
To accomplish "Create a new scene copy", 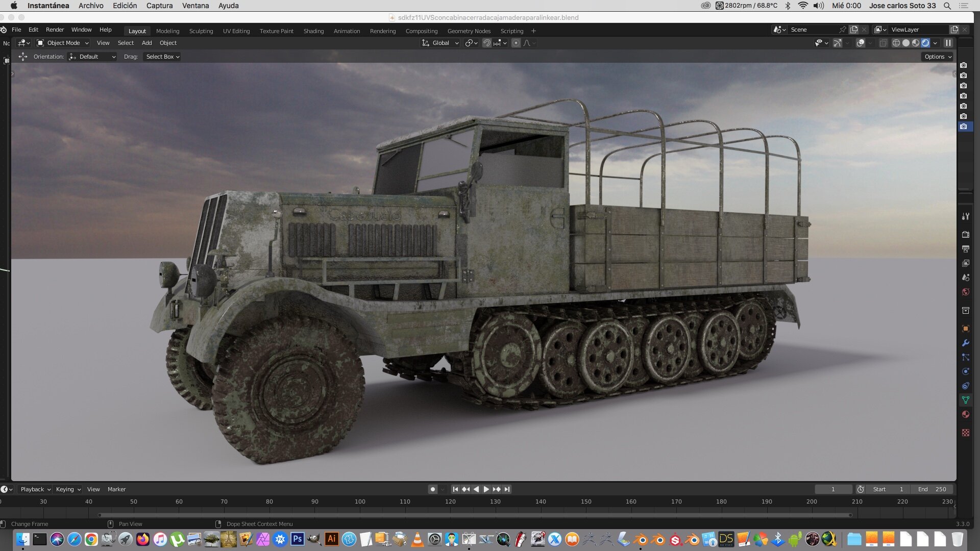I will (x=853, y=30).
